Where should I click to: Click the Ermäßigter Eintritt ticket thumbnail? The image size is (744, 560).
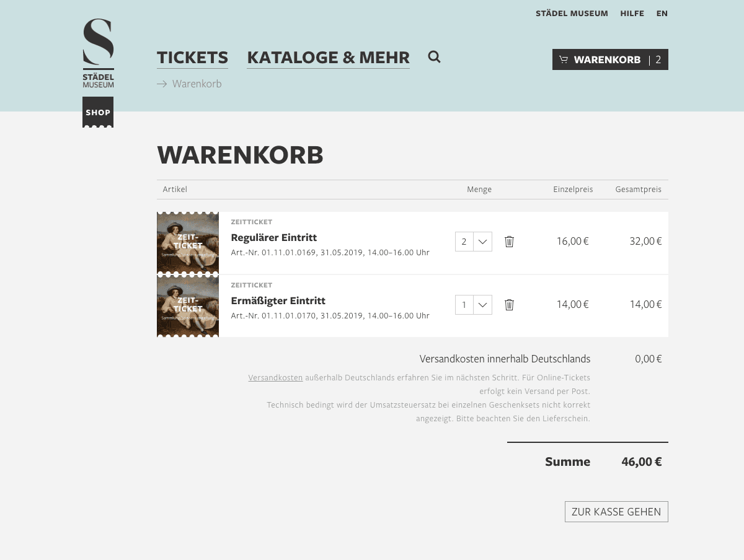188,306
